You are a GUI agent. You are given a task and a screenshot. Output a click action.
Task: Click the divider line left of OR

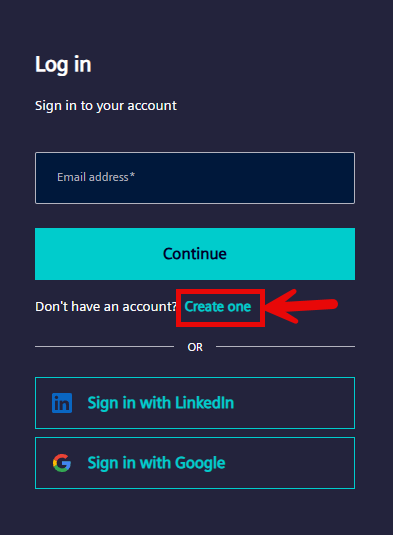pyautogui.click(x=104, y=346)
